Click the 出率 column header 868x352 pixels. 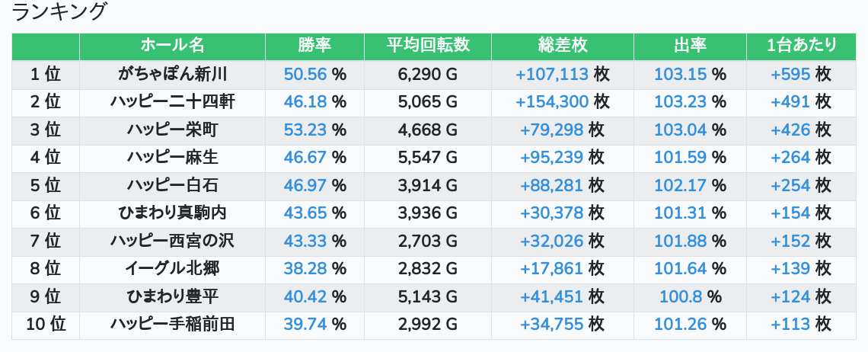[x=690, y=46]
